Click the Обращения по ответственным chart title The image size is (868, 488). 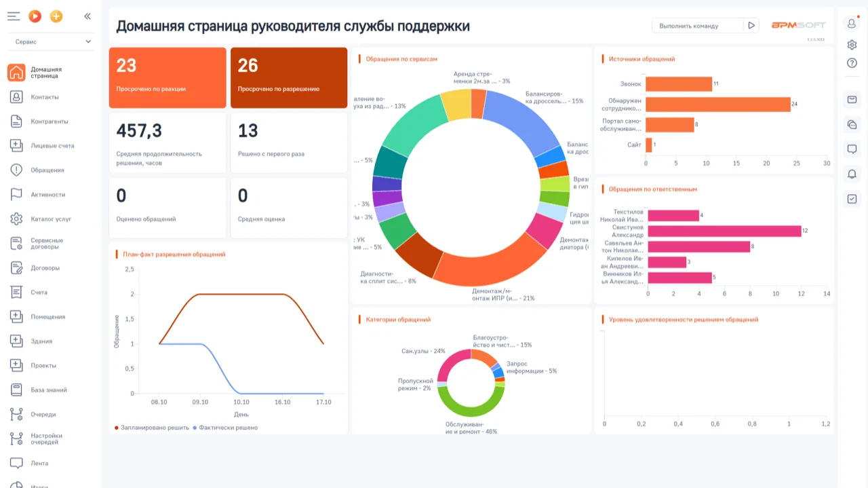[653, 189]
